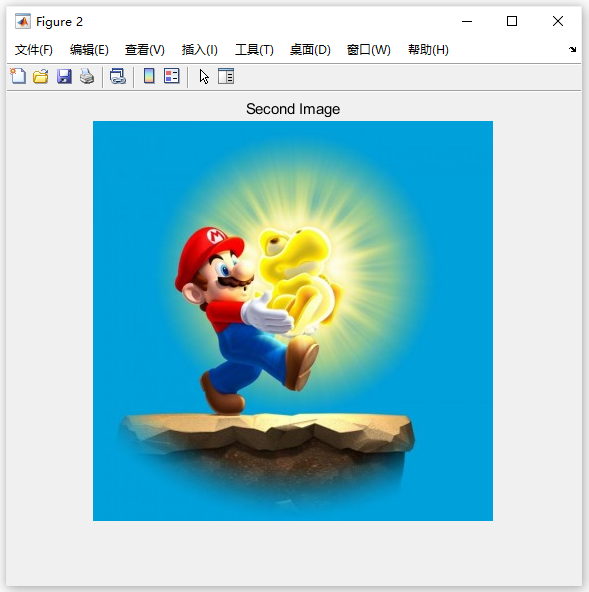Open the Property Inspector icon

pyautogui.click(x=226, y=76)
